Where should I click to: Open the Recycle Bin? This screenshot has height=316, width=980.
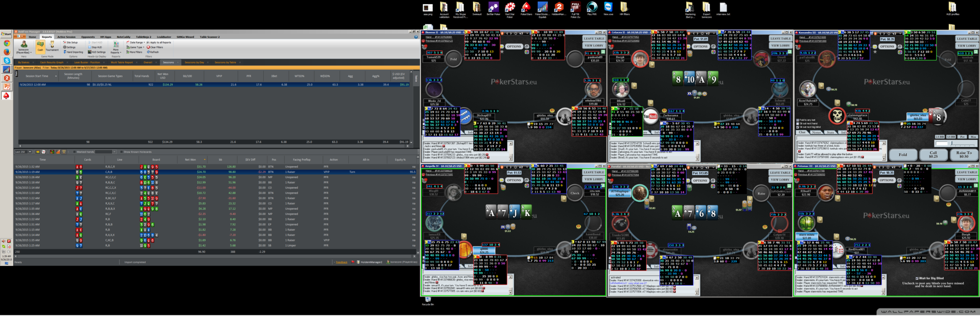(428, 301)
